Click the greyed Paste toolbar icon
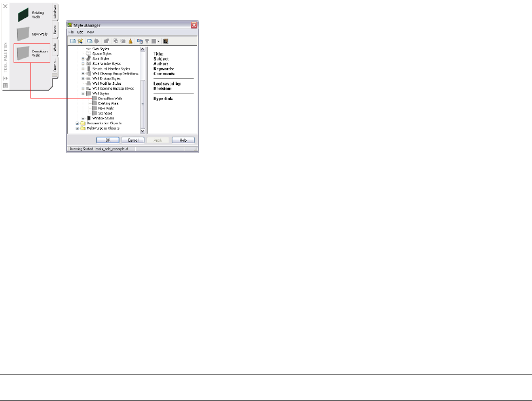Image resolution: width=532 pixels, height=401 pixels. click(x=97, y=41)
